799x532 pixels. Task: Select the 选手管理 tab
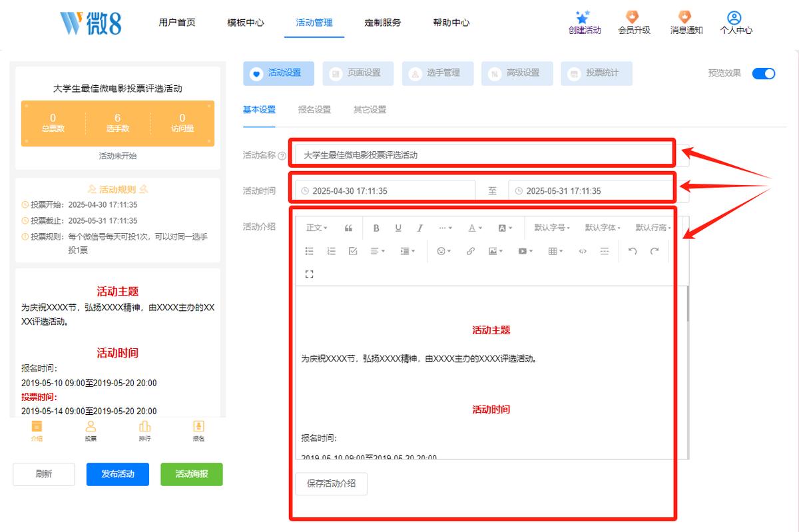[437, 73]
